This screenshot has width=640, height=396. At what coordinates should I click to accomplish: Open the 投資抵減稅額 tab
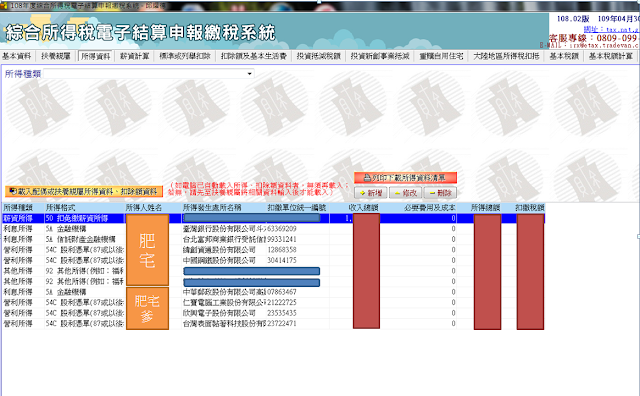coord(318,56)
